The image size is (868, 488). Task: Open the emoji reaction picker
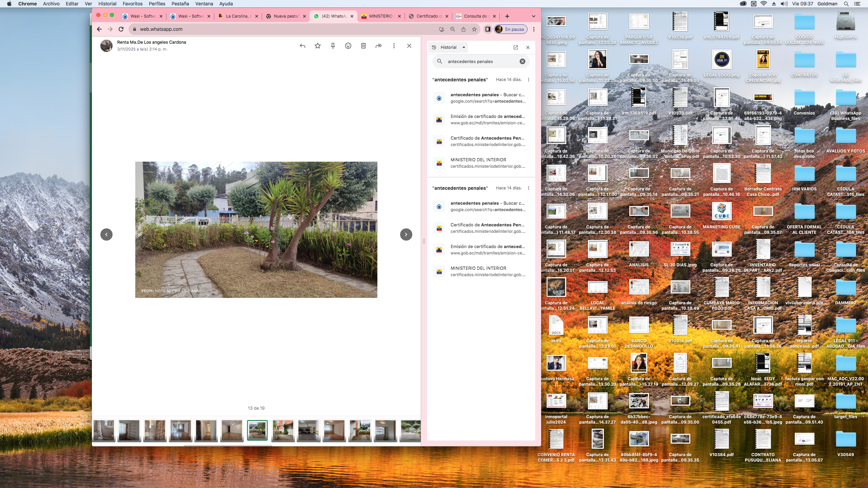(x=348, y=46)
